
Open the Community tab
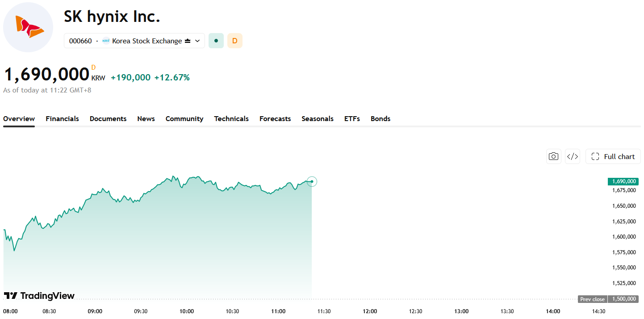click(x=184, y=119)
